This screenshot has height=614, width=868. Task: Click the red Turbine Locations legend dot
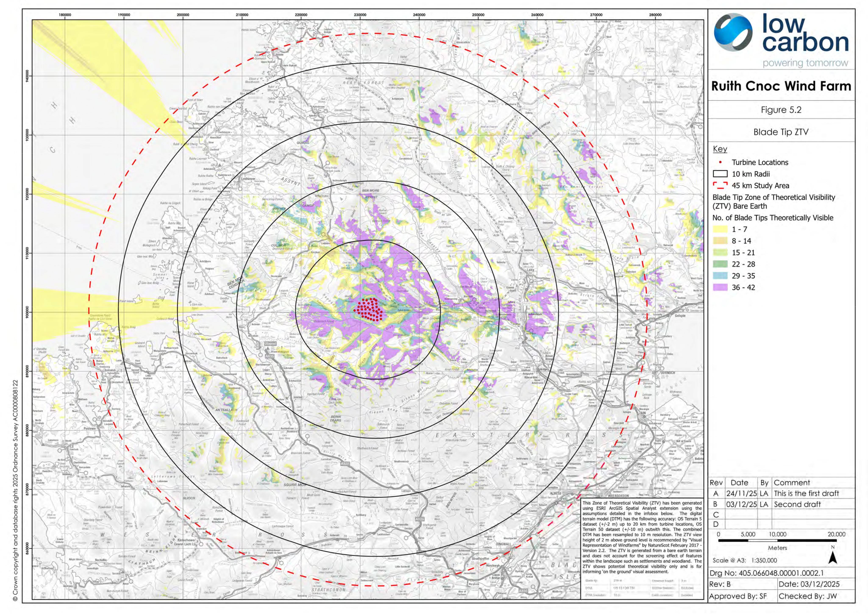[x=720, y=162]
